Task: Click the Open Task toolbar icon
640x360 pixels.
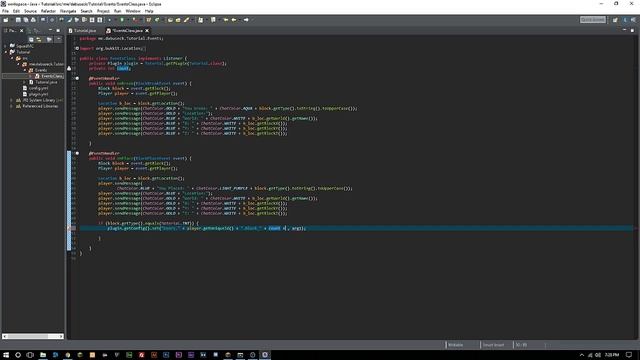Action: point(178,20)
